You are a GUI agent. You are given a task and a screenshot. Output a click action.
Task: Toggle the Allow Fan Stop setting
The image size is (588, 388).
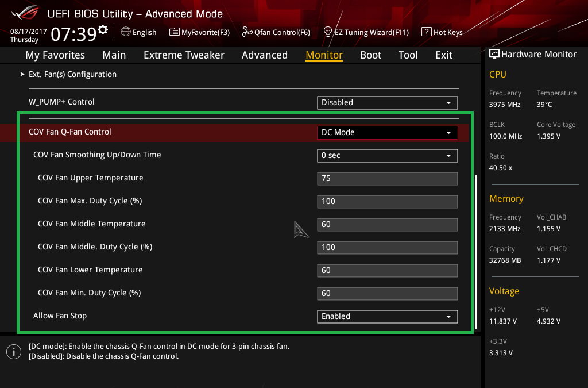pos(387,316)
